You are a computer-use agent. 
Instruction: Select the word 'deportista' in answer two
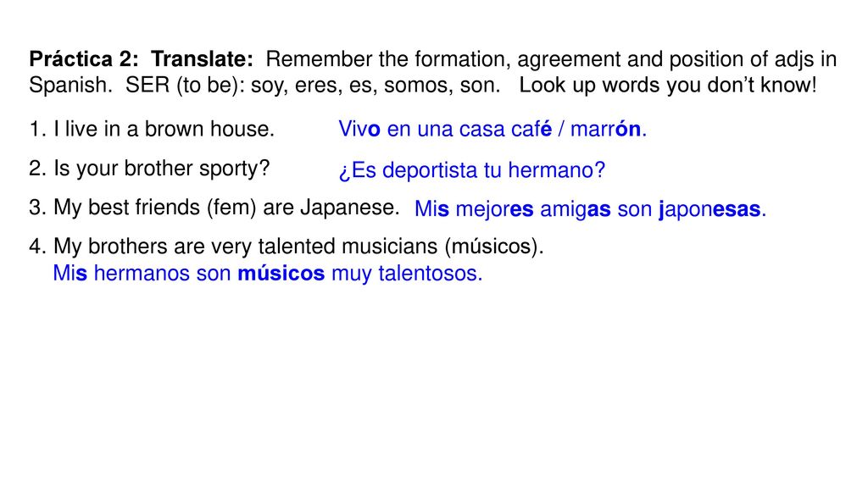pos(430,171)
